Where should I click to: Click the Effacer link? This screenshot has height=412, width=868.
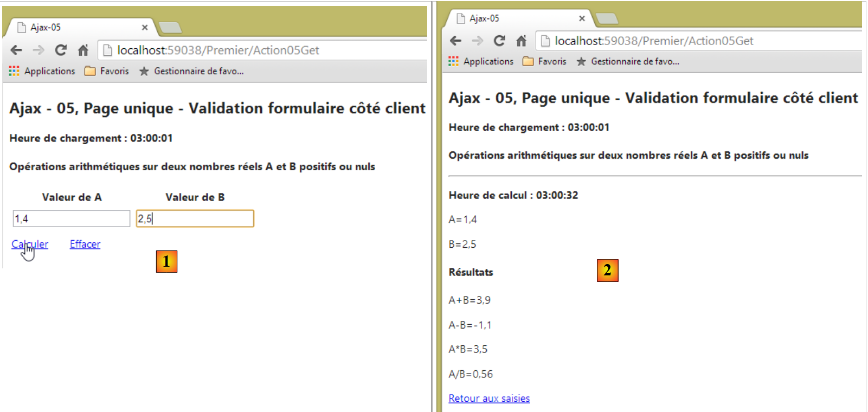coord(85,244)
